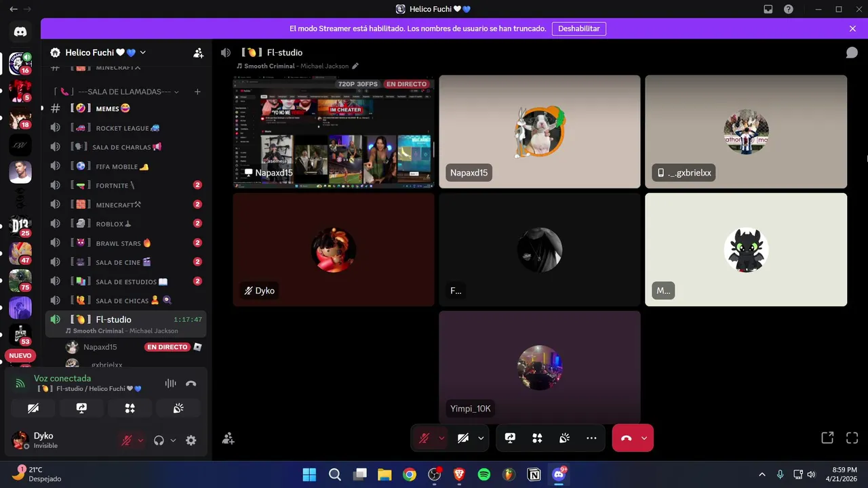The width and height of the screenshot is (868, 488).
Task: Dismiss the Streamer mode banner
Action: coord(852,28)
